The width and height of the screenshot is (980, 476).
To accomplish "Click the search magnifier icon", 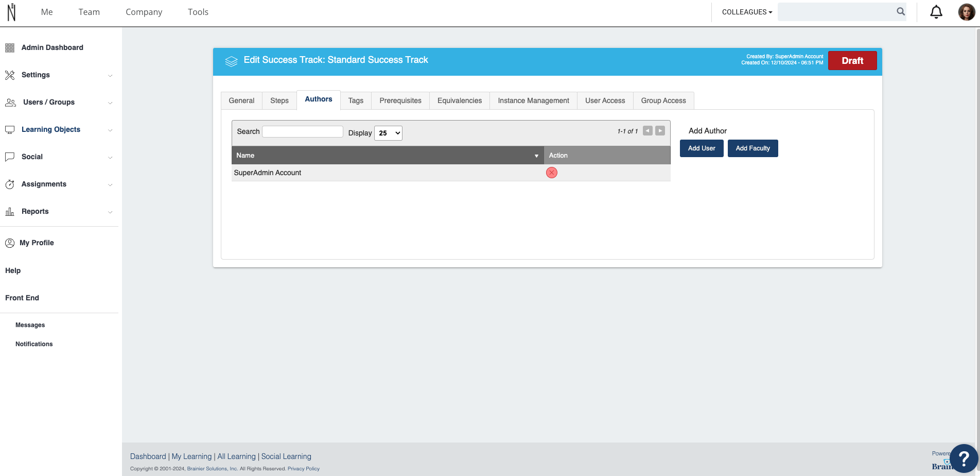I will (x=901, y=11).
